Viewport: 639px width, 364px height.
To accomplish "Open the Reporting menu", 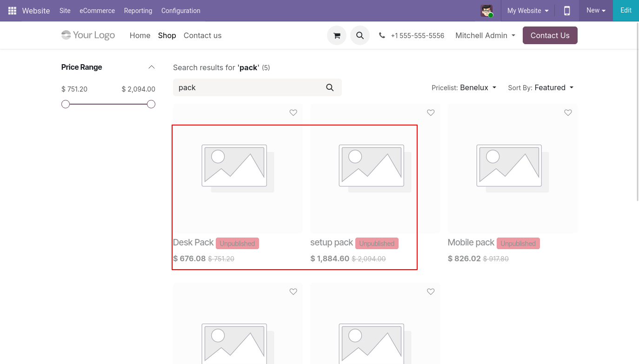I will [138, 11].
